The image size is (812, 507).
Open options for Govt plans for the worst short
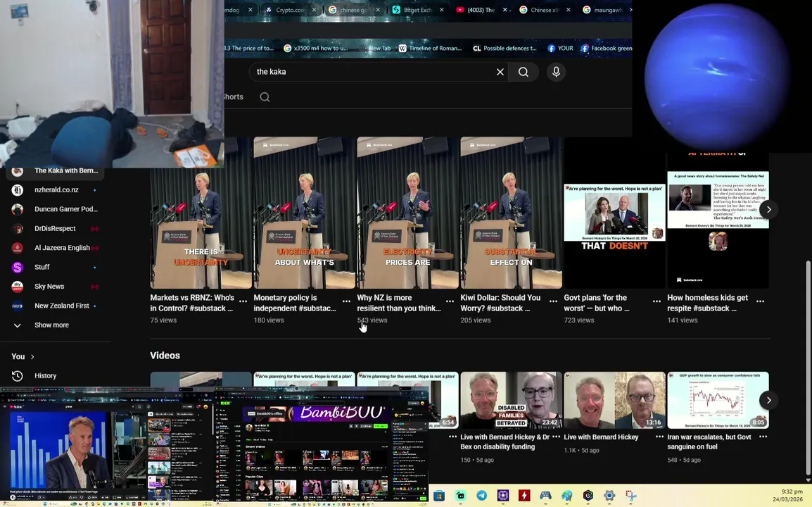click(656, 301)
